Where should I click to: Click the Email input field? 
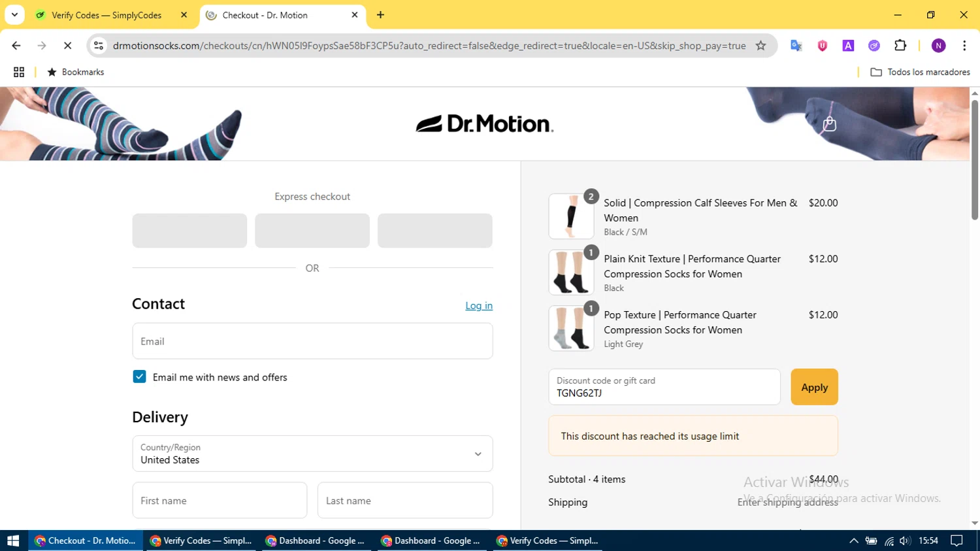[x=312, y=341]
